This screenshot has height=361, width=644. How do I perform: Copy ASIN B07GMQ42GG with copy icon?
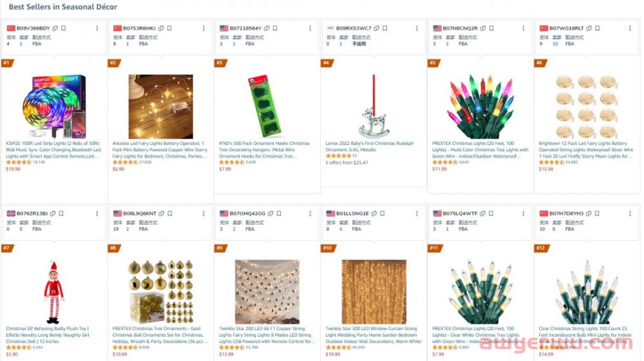point(270,214)
